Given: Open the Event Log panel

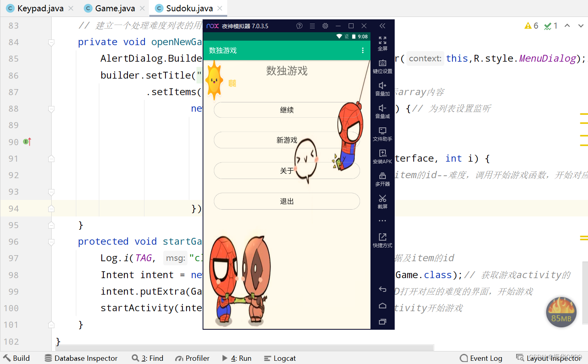Looking at the screenshot, I should pyautogui.click(x=481, y=358).
